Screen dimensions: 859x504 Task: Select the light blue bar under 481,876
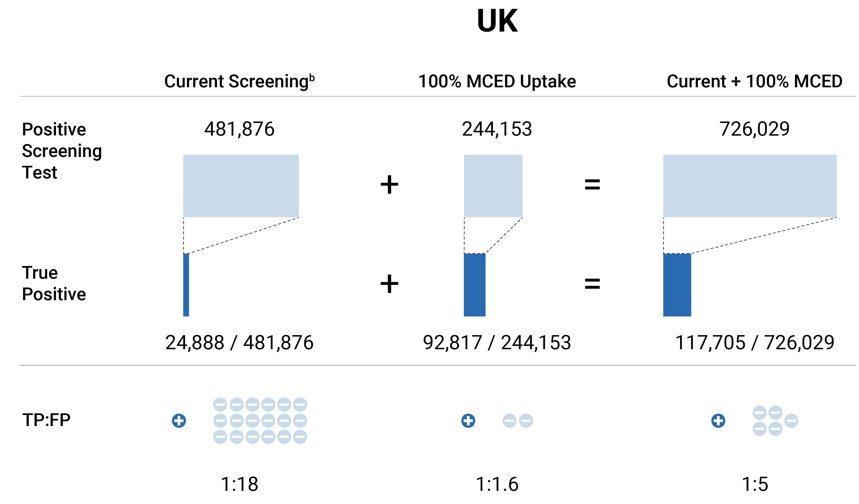(241, 186)
